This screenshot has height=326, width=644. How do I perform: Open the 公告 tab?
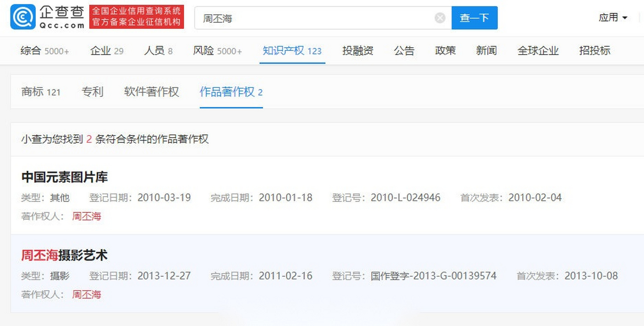404,51
